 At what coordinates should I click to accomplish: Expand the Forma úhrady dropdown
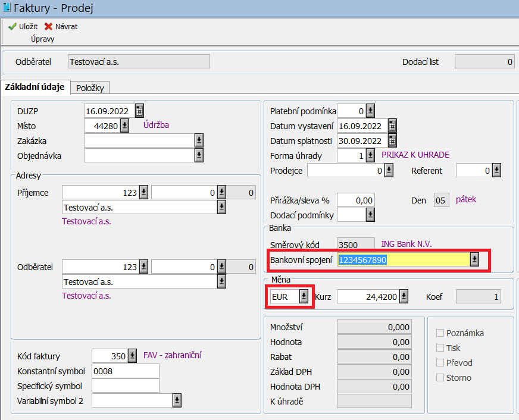(x=370, y=155)
